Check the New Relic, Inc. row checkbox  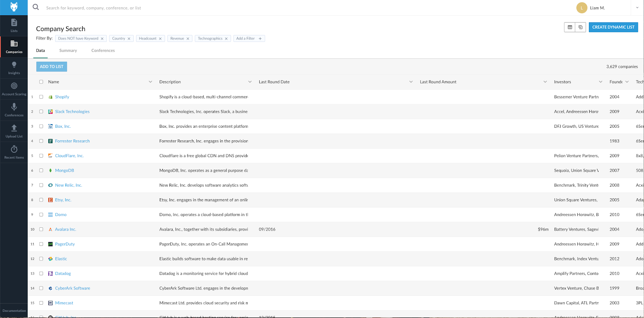click(x=41, y=185)
